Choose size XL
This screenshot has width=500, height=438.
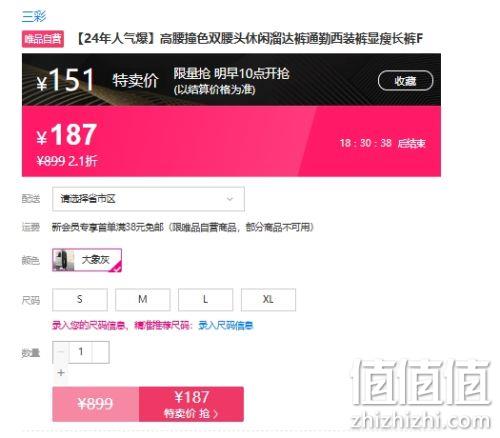point(268,299)
